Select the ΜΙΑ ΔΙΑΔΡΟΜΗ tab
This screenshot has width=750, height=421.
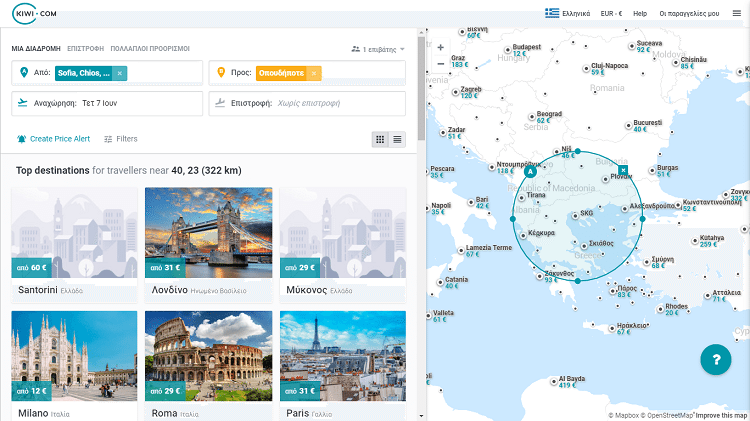tap(36, 49)
